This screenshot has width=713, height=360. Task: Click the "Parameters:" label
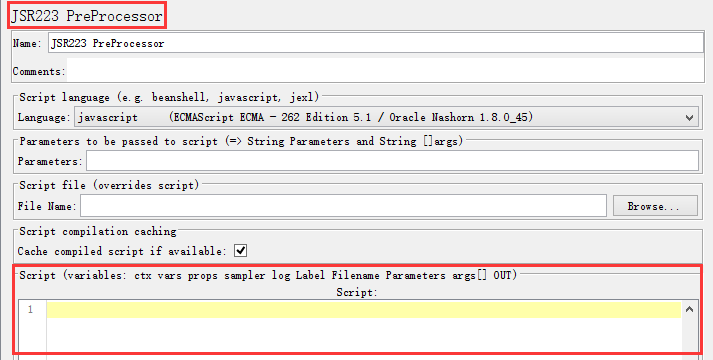tap(50, 161)
